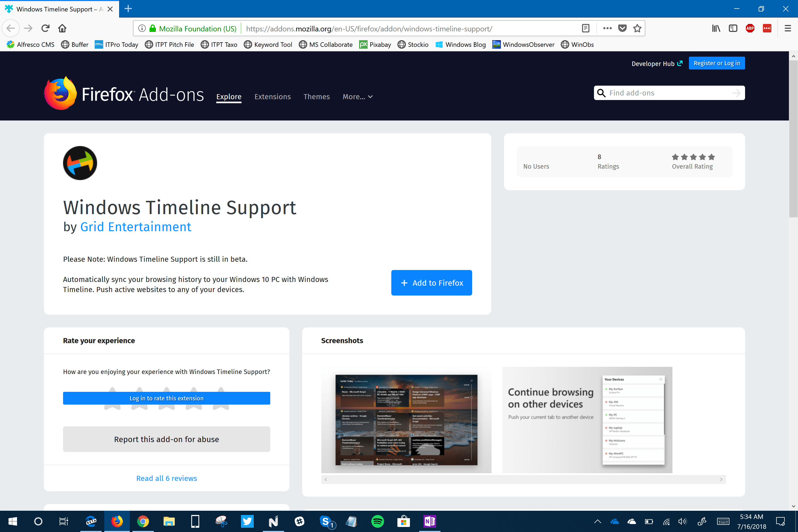
Task: Open the Continue browsing on other devices screenshot
Action: pyautogui.click(x=587, y=420)
